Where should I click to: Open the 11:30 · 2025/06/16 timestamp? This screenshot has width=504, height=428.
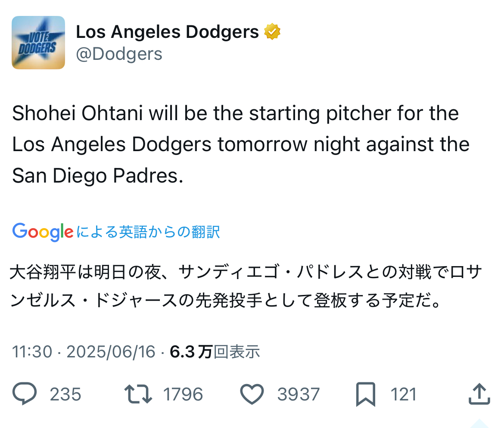84,352
